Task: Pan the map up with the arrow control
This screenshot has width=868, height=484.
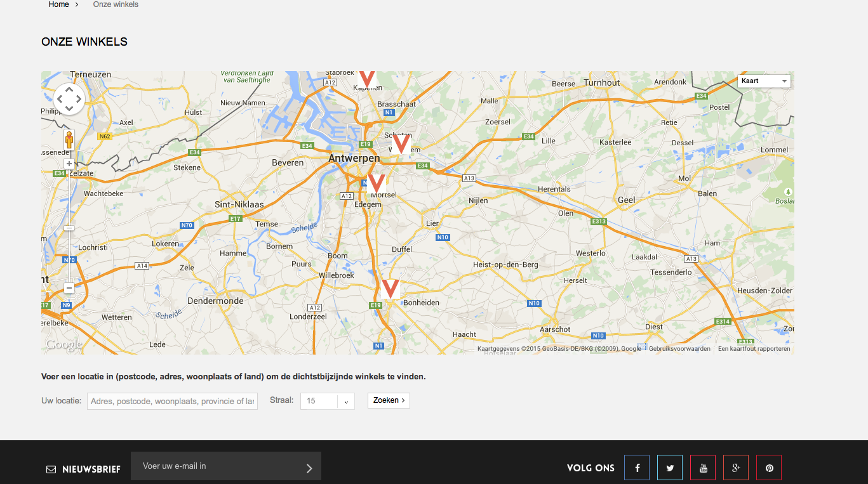Action: coord(69,89)
